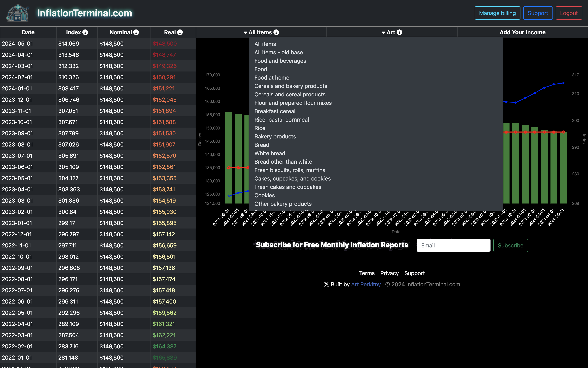Click the info icon next to Real
This screenshot has height=368, width=588.
pyautogui.click(x=180, y=32)
